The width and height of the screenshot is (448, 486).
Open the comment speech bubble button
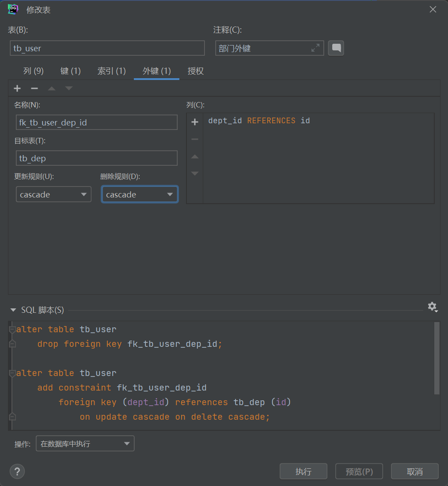pos(336,48)
